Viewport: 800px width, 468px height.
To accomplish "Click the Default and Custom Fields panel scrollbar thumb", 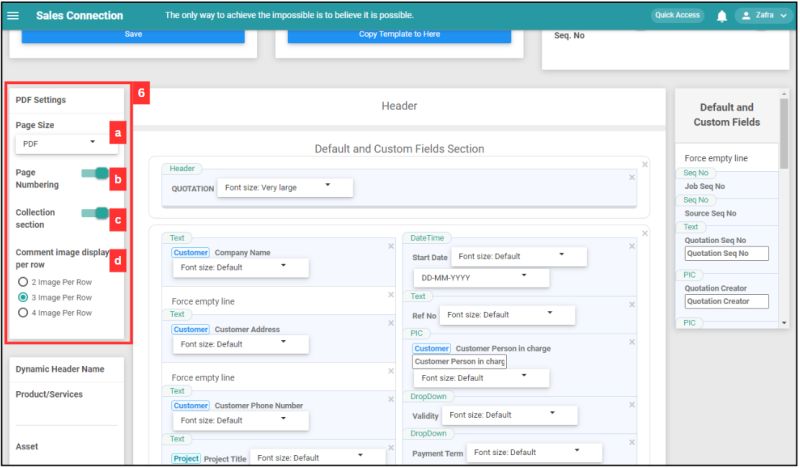I will 784,133.
